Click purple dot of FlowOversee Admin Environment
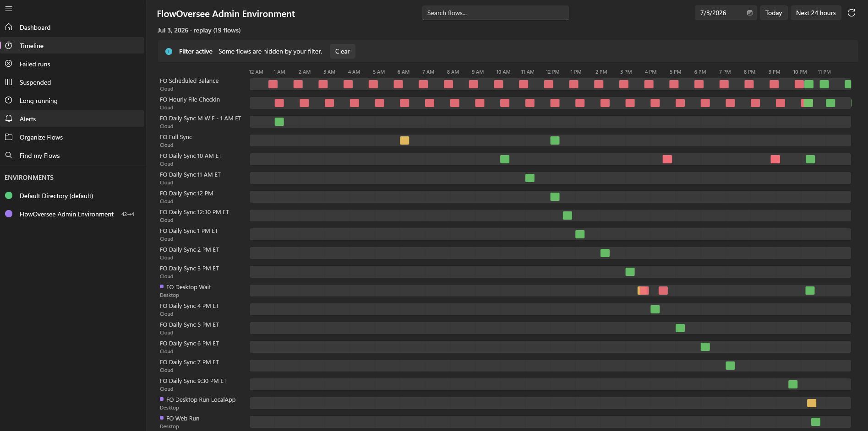868x431 pixels. [9, 214]
